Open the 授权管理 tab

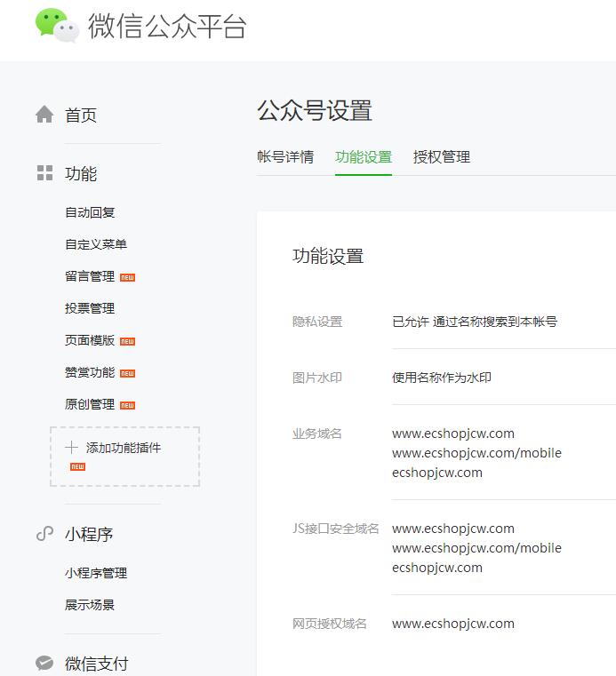click(x=442, y=157)
